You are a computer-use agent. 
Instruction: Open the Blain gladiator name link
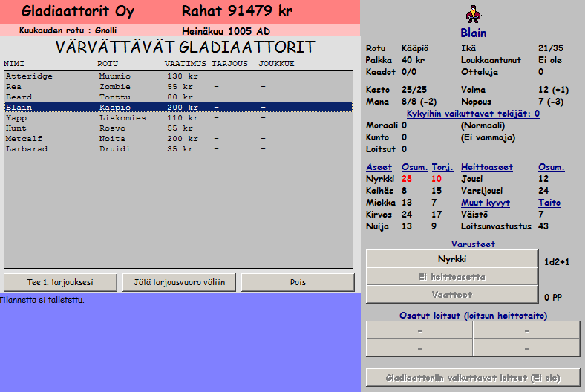[x=473, y=33]
